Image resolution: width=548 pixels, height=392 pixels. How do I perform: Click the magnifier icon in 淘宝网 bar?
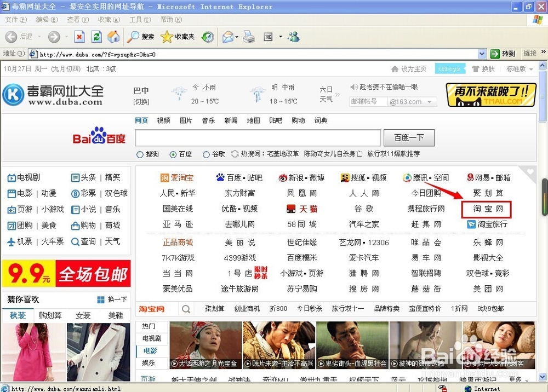click(186, 309)
